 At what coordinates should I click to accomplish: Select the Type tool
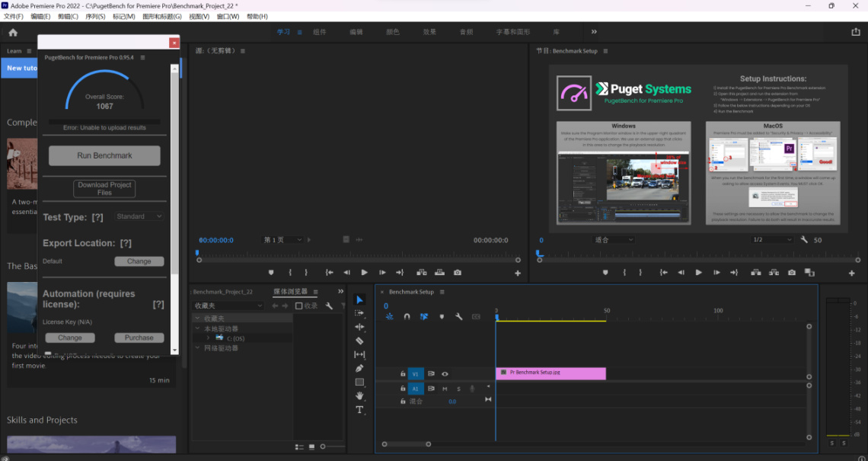(359, 410)
